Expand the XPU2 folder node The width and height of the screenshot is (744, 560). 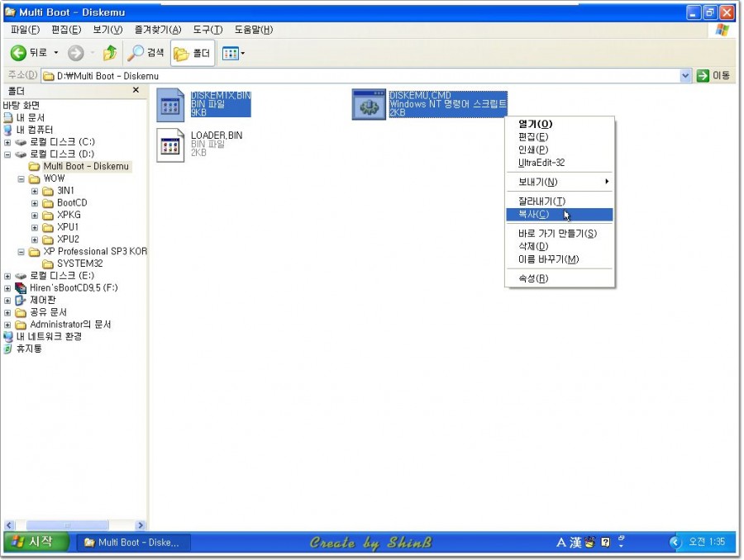(35, 240)
